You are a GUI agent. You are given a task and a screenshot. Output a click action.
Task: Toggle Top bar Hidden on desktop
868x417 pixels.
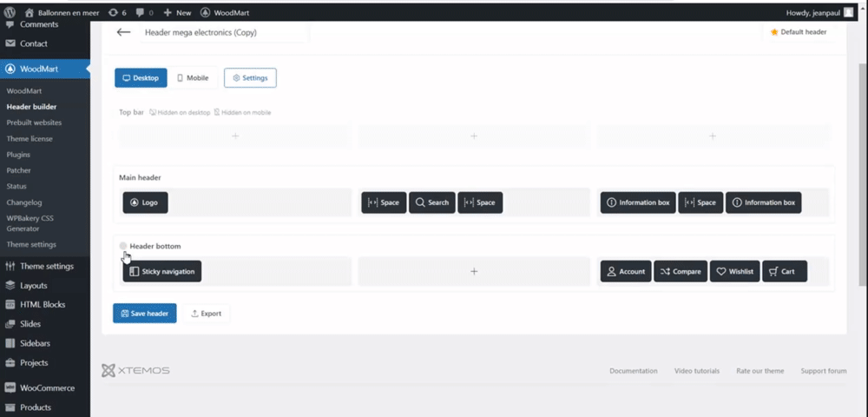180,112
